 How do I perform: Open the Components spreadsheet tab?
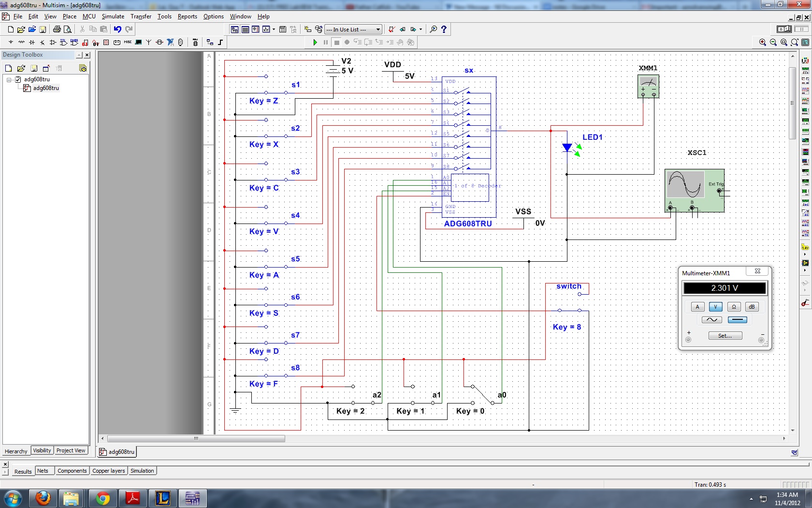point(72,471)
